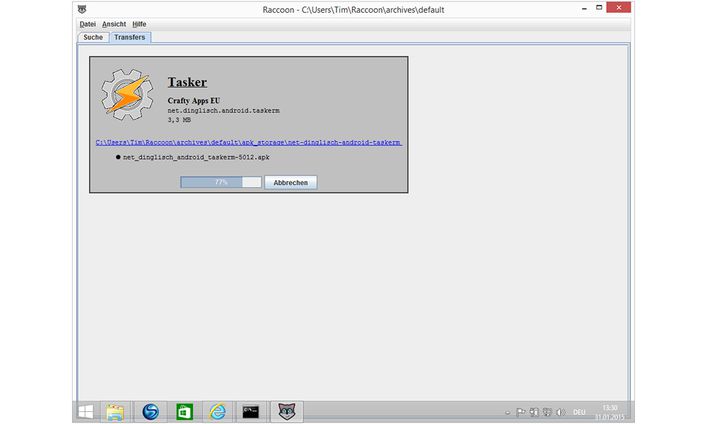Image resolution: width=708 pixels, height=424 pixels.
Task: Open the Windows Store taskbar icon
Action: click(x=184, y=412)
